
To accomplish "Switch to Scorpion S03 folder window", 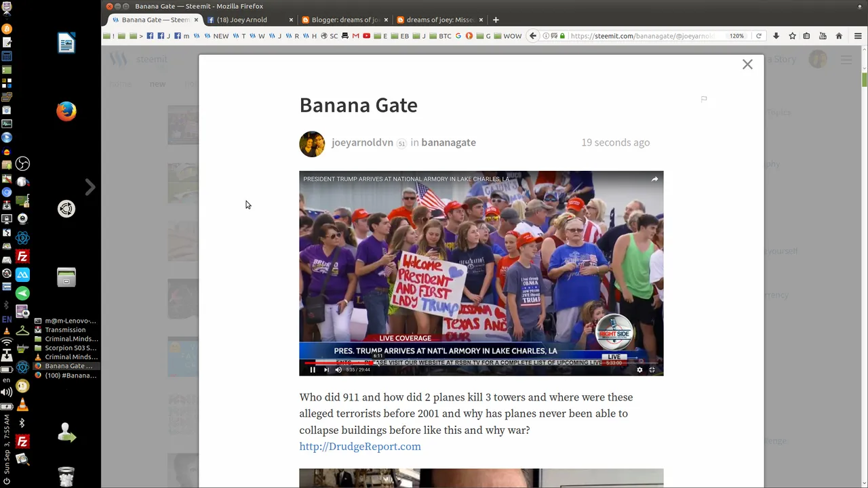I will point(66,348).
